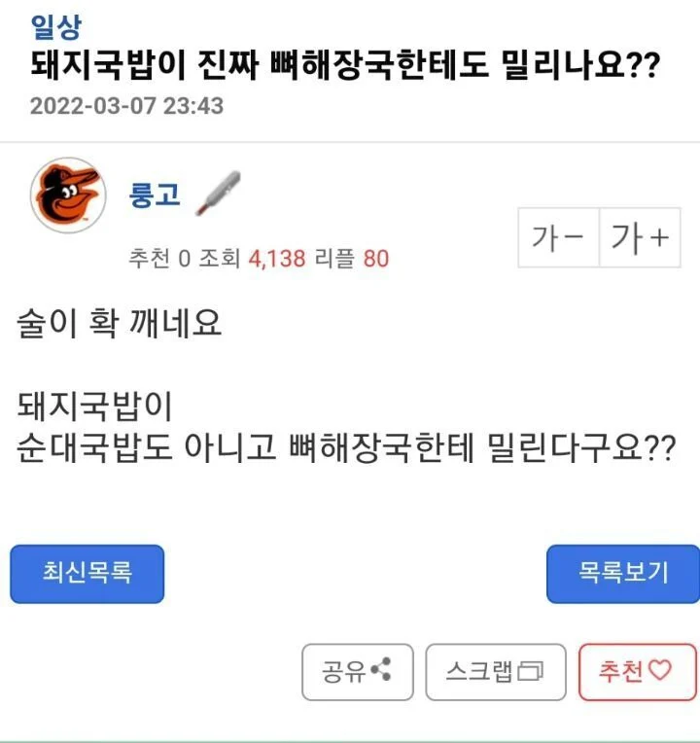The height and width of the screenshot is (743, 700).
Task: Increase font size with 가+ button
Action: [641, 237]
